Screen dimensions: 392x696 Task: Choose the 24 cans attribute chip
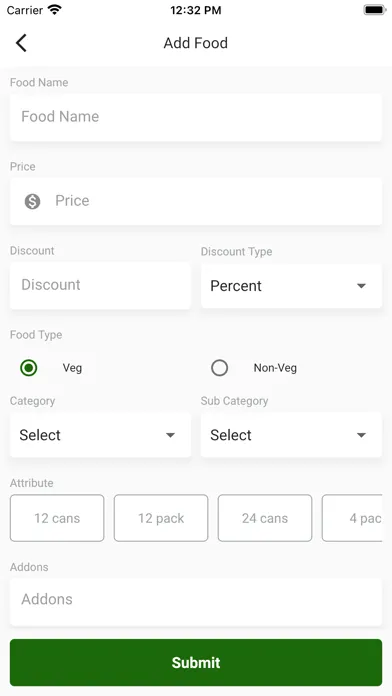coord(265,518)
